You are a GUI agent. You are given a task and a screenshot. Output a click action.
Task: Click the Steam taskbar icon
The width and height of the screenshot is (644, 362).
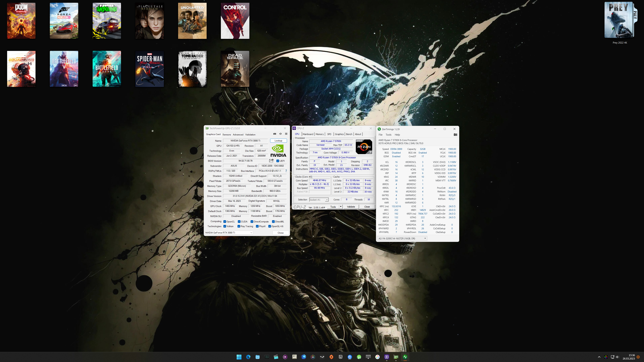point(322,357)
